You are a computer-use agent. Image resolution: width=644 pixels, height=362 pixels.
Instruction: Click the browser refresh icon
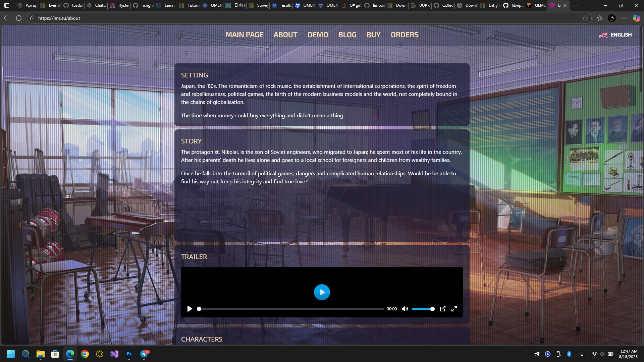19,18
